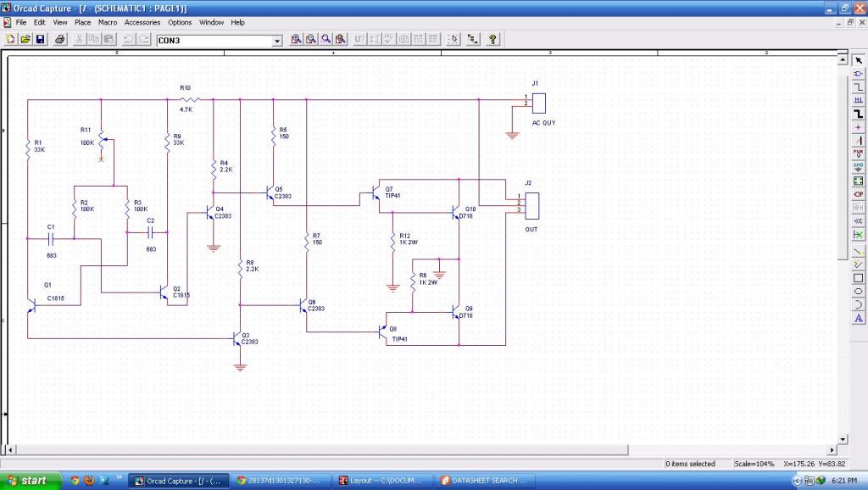The width and height of the screenshot is (868, 490).
Task: Print the schematic using the printer icon
Action: [60, 39]
